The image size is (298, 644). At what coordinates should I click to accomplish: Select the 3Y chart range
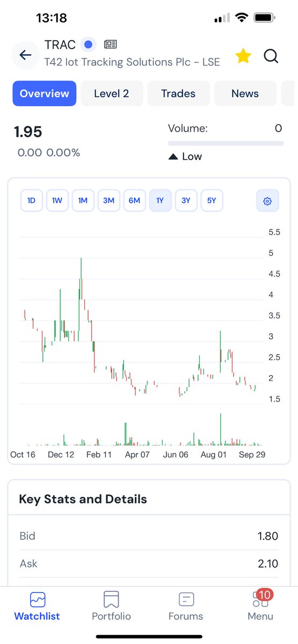point(186,201)
